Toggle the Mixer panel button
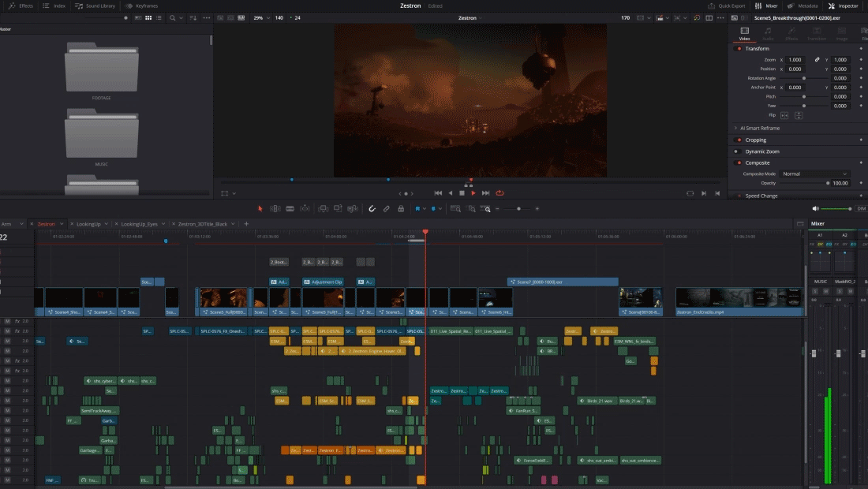Viewport: 868px width, 489px height. point(766,6)
